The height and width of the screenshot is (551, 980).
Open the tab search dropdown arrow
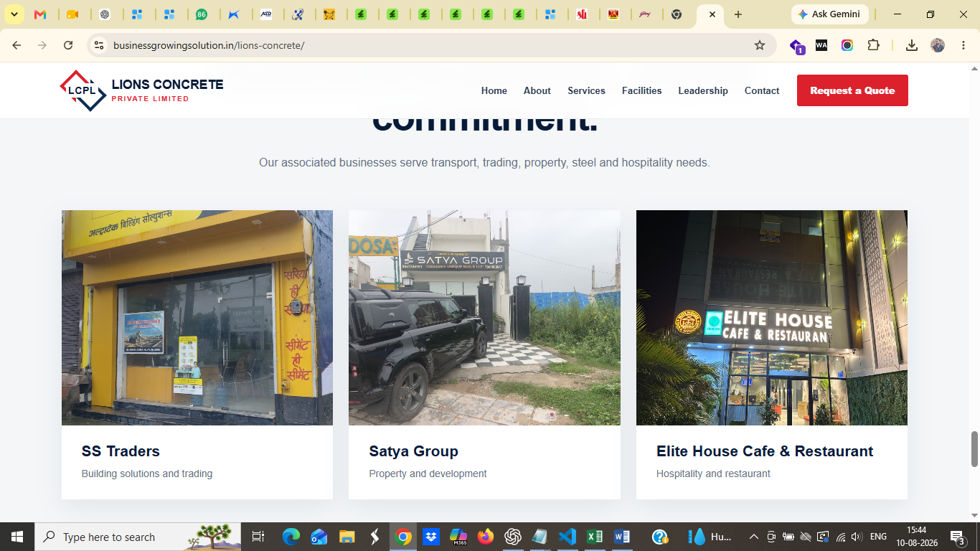tap(14, 14)
